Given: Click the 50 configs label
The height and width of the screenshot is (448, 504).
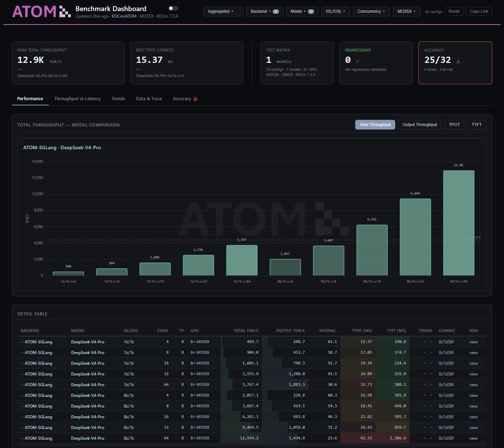Looking at the screenshot, I should pyautogui.click(x=433, y=12).
